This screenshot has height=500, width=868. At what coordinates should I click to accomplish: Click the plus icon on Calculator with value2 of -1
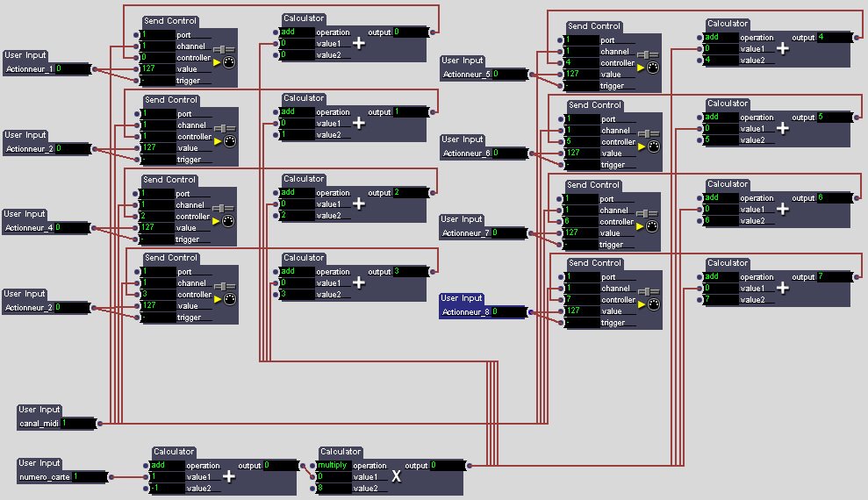pyautogui.click(x=229, y=476)
